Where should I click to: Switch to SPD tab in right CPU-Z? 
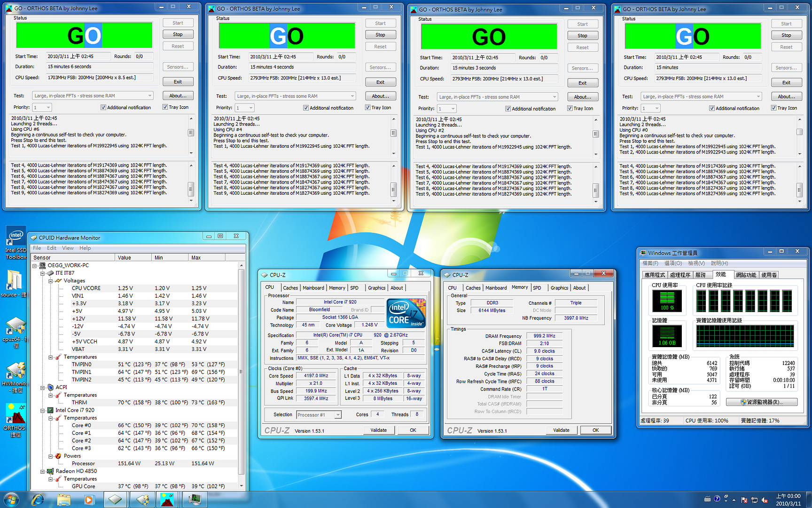click(x=537, y=288)
